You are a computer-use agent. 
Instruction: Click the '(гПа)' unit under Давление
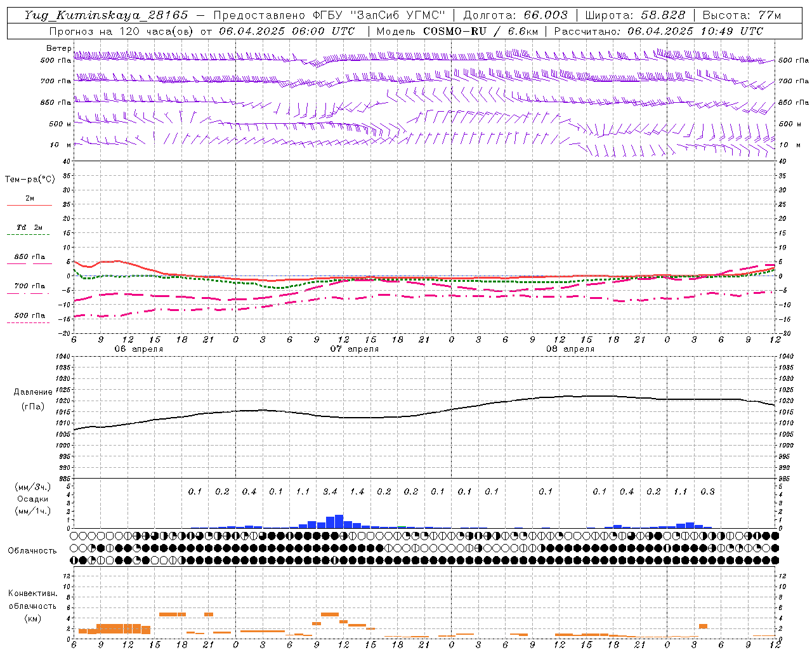click(x=33, y=407)
